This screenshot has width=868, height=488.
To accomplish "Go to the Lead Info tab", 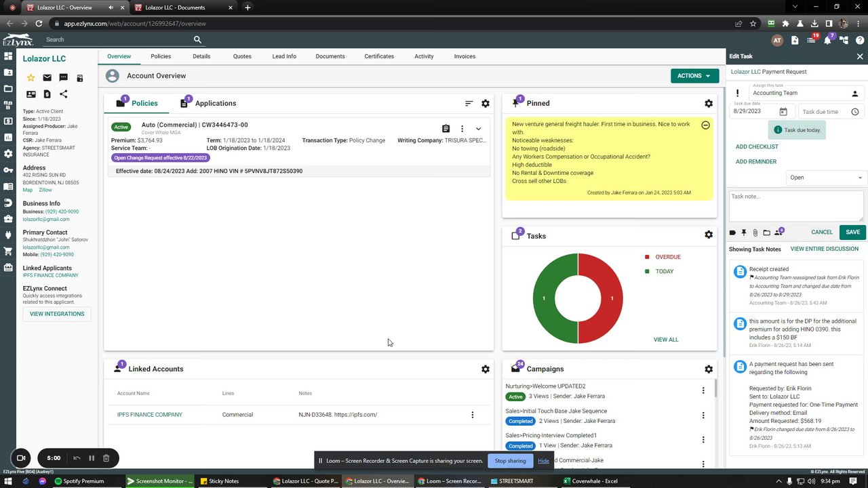I will (x=284, y=56).
